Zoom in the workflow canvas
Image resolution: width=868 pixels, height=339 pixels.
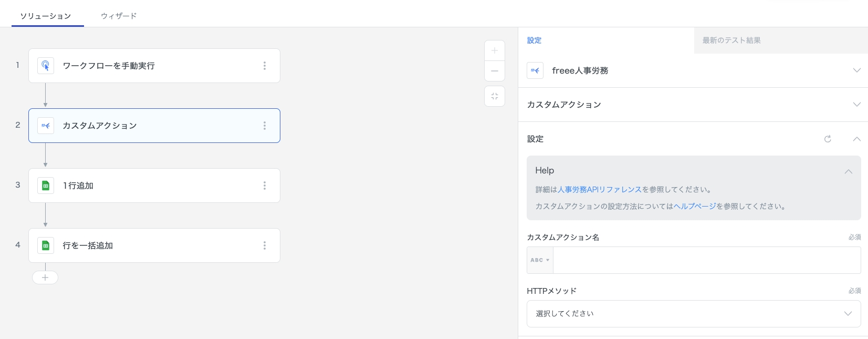[494, 51]
